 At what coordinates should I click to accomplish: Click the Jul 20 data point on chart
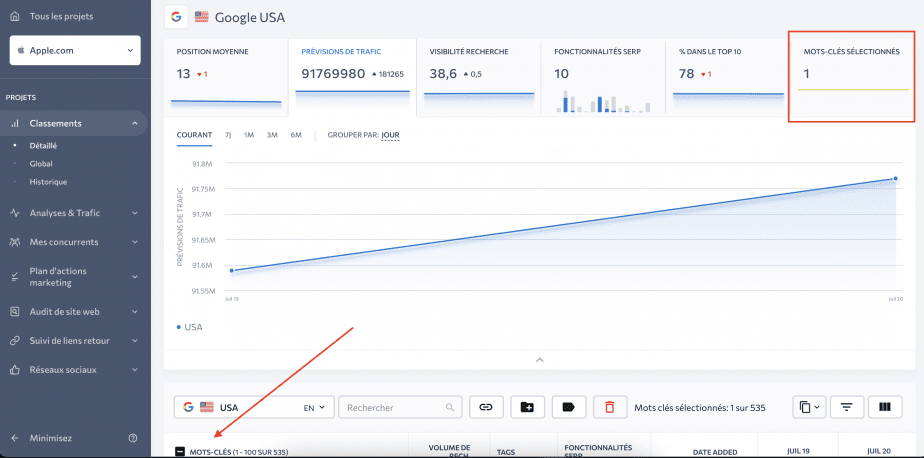click(x=895, y=178)
